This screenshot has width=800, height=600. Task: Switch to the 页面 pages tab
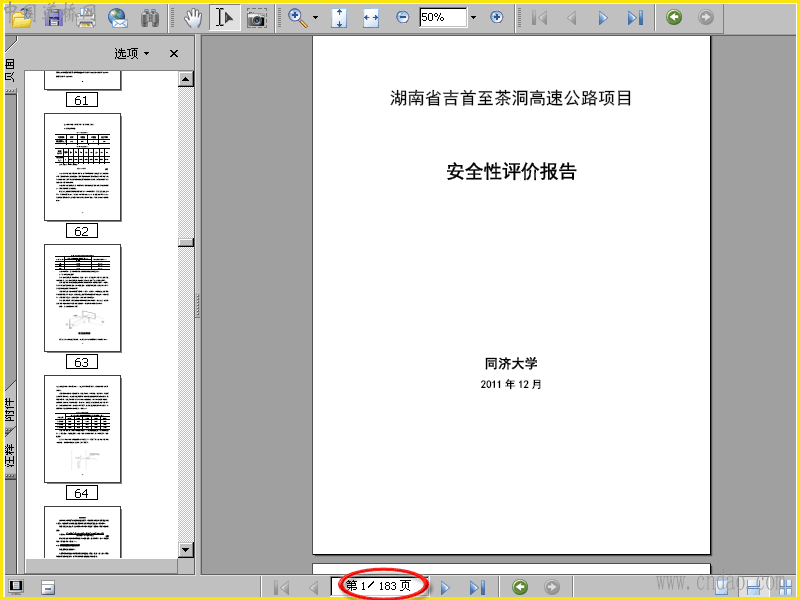[10, 70]
